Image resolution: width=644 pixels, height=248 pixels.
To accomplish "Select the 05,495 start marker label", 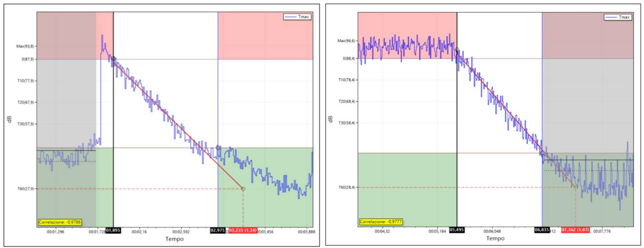I will pos(457,230).
